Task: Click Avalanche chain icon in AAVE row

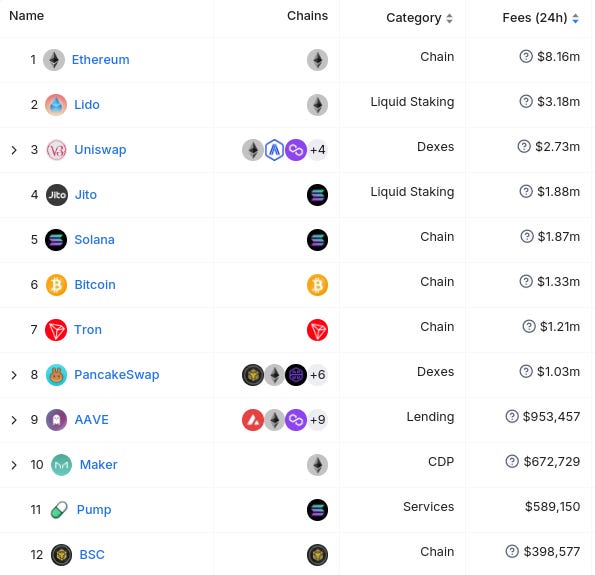Action: coord(253,420)
